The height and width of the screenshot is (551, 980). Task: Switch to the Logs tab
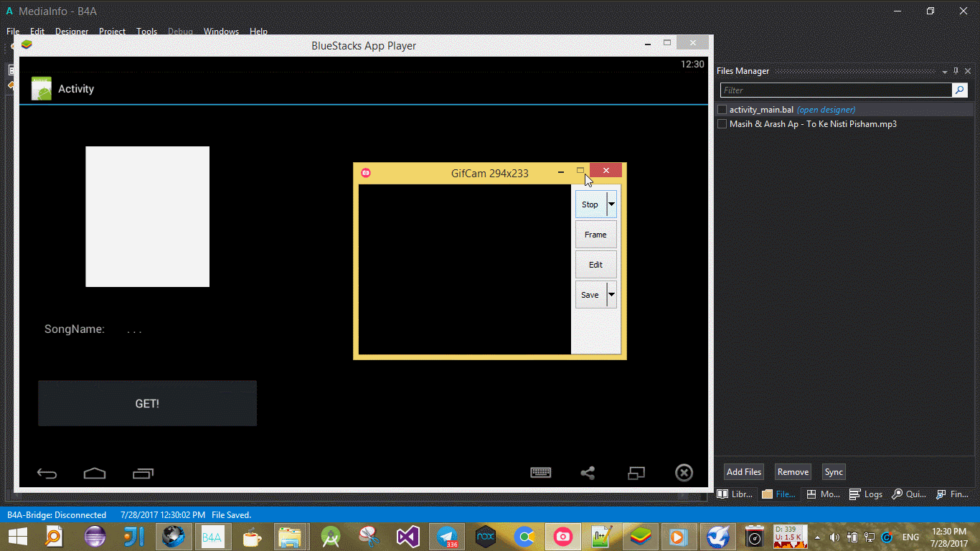866,494
